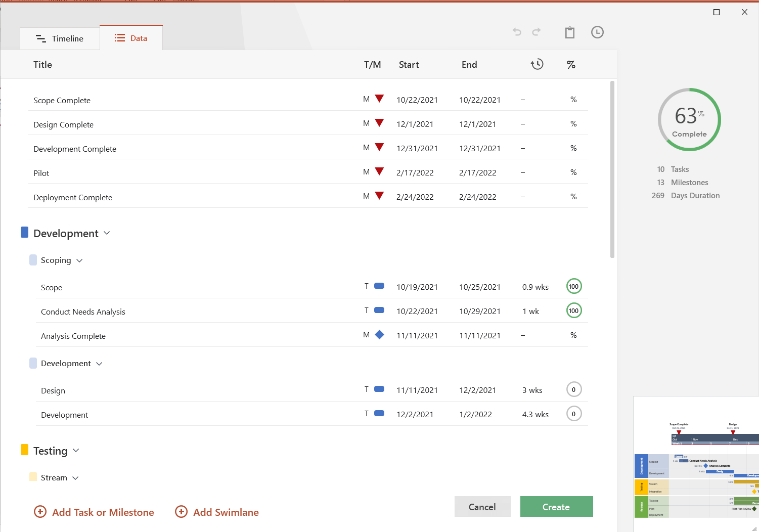Image resolution: width=759 pixels, height=532 pixels.
Task: Click the Redo icon
Action: coord(537,32)
